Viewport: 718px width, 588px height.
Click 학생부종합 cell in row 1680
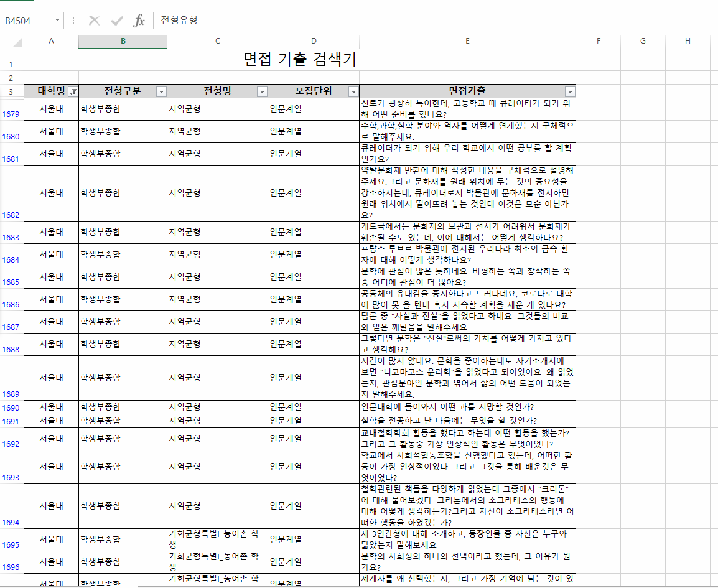(123, 131)
